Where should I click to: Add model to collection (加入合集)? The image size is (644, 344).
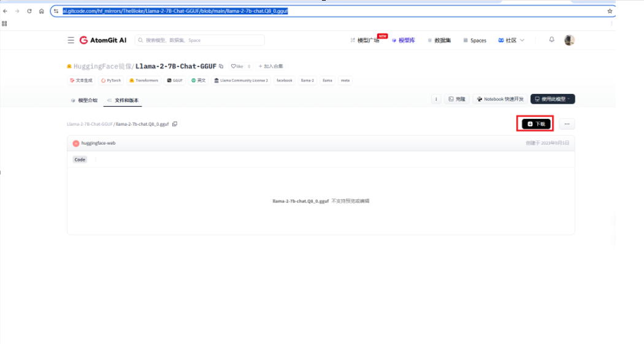click(x=270, y=66)
